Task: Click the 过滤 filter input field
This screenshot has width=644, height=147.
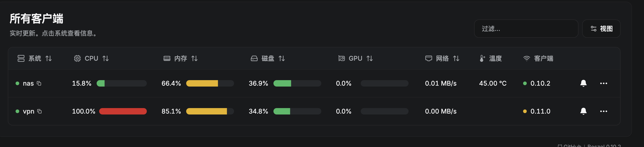Action: (526, 29)
